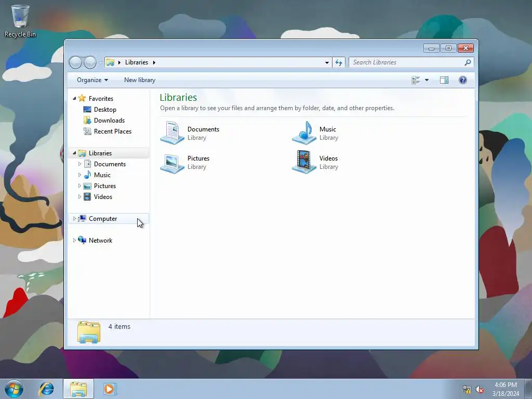Open arrow before Libraries breadcrumb
532x399 pixels.
click(119, 62)
